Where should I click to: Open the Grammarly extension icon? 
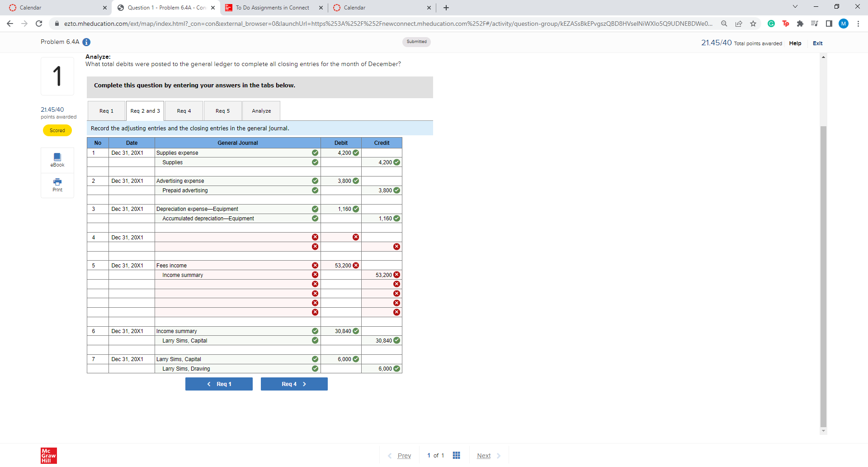coord(771,24)
